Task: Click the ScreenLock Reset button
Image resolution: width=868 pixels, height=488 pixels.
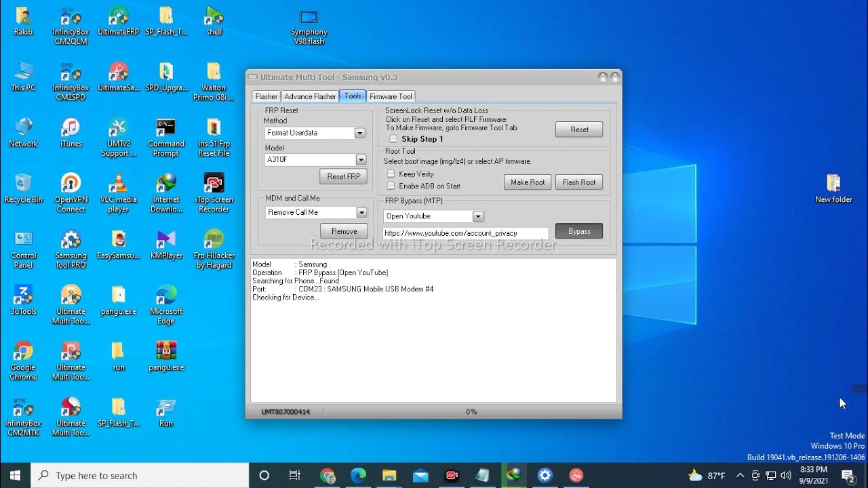Action: pos(579,129)
